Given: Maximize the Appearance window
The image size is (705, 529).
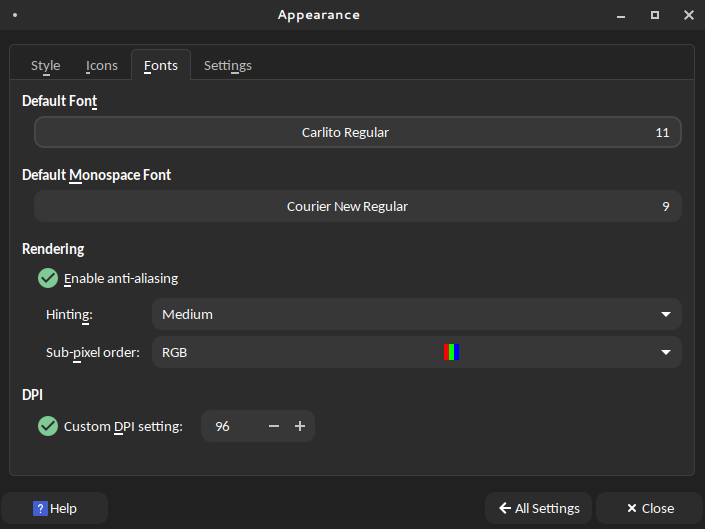Looking at the screenshot, I should coord(655,15).
